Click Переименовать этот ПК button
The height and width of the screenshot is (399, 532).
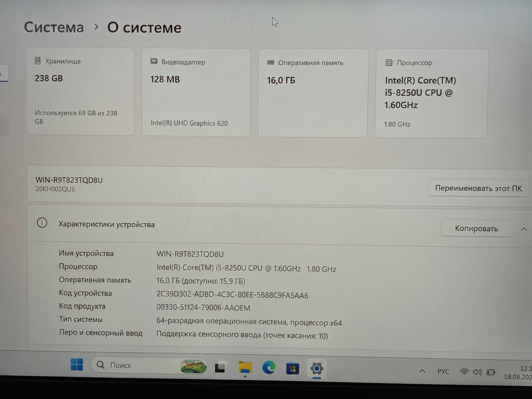coord(478,188)
